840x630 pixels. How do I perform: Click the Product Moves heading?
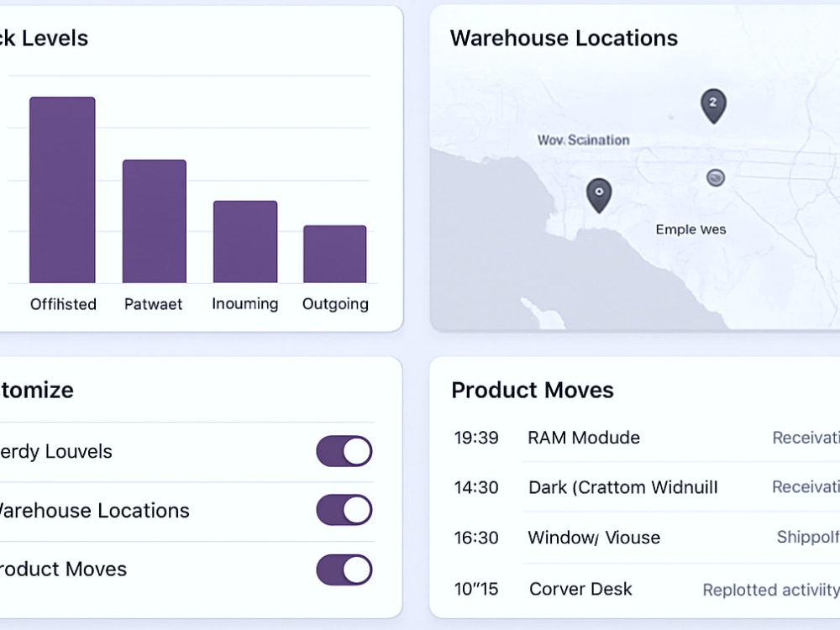coord(533,390)
